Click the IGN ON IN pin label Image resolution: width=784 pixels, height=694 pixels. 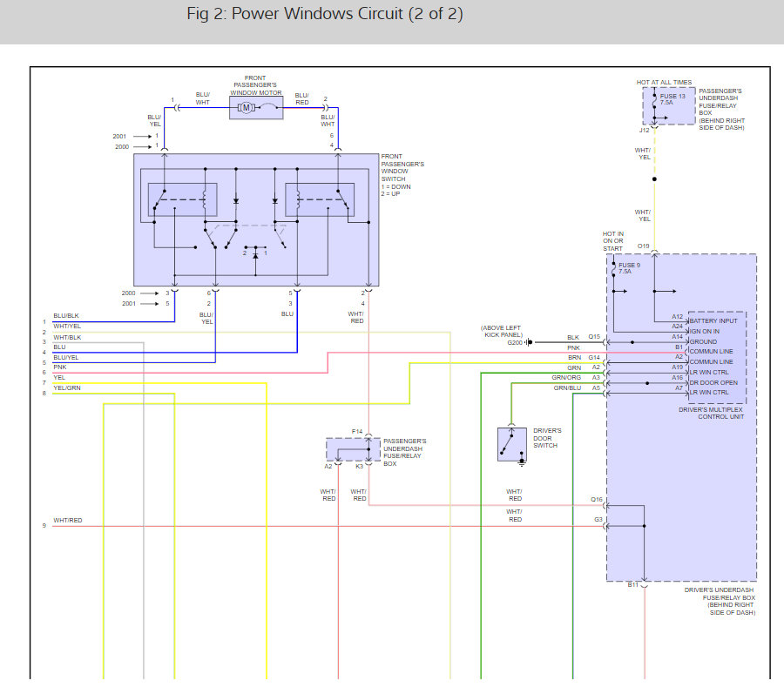pos(706,329)
